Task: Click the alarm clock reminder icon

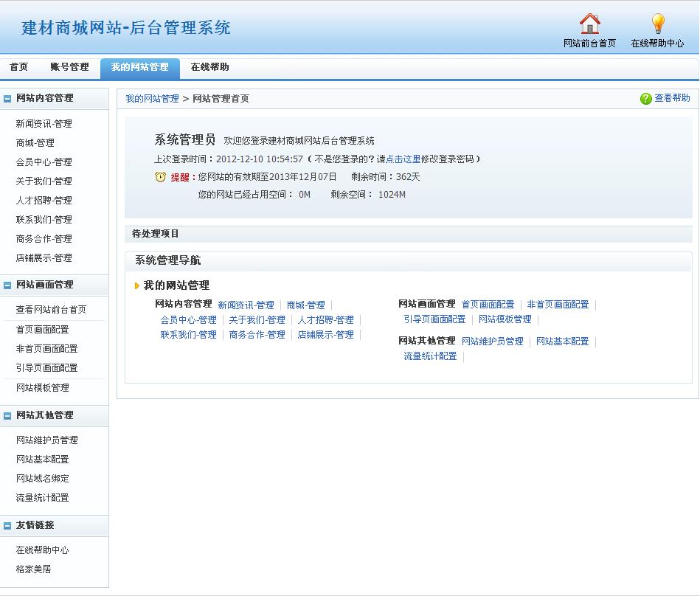Action: (160, 177)
